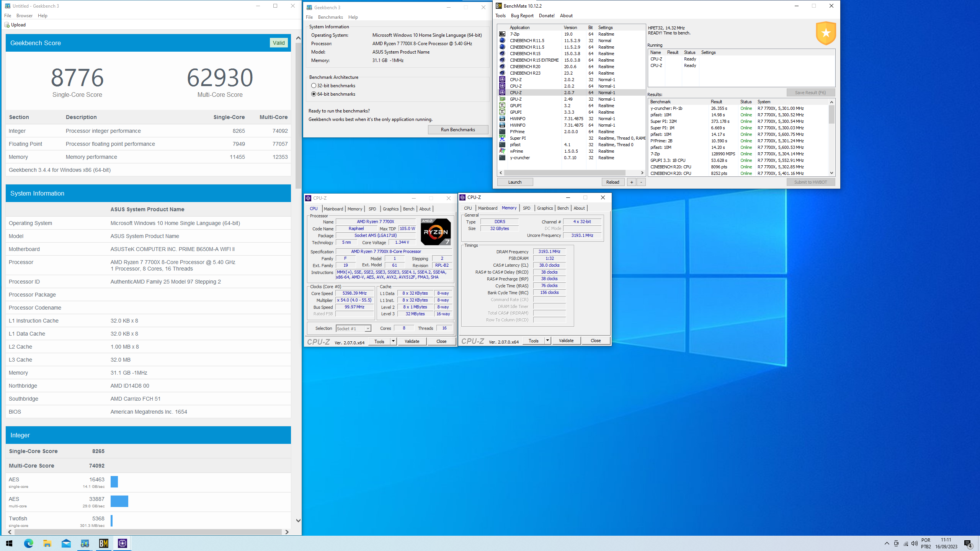Viewport: 980px width, 551px height.
Task: Open the Socket #1 selection dropdown in CPU-Z
Action: [x=353, y=328]
